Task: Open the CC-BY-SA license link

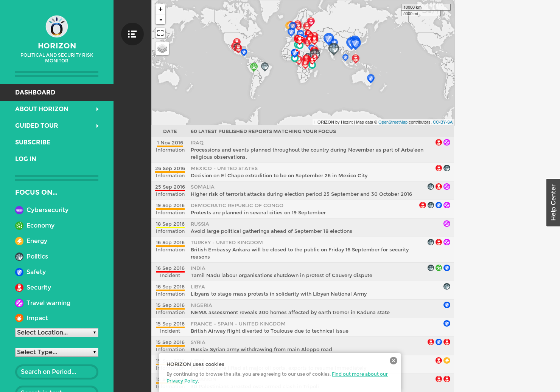Action: tap(443, 122)
